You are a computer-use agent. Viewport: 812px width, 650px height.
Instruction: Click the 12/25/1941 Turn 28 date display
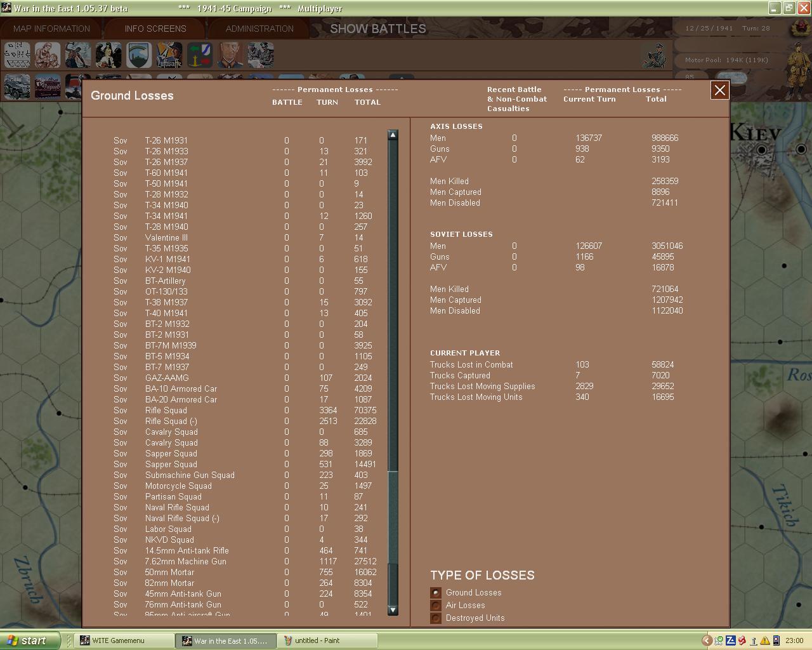coord(727,29)
